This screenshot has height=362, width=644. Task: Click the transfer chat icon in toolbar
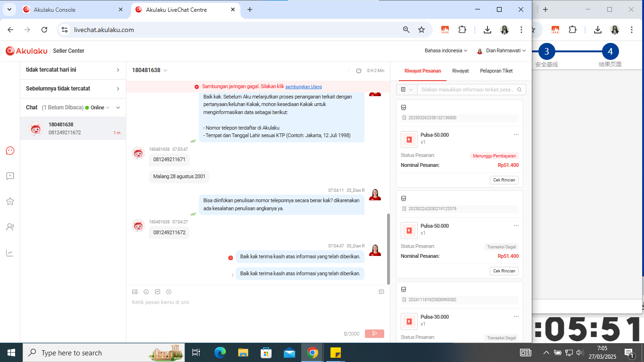(x=157, y=292)
